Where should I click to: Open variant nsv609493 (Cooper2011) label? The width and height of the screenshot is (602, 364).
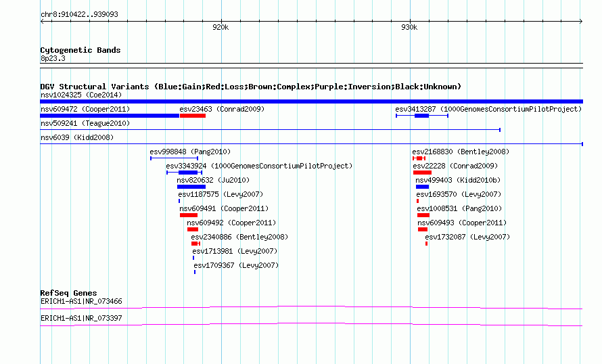point(462,223)
